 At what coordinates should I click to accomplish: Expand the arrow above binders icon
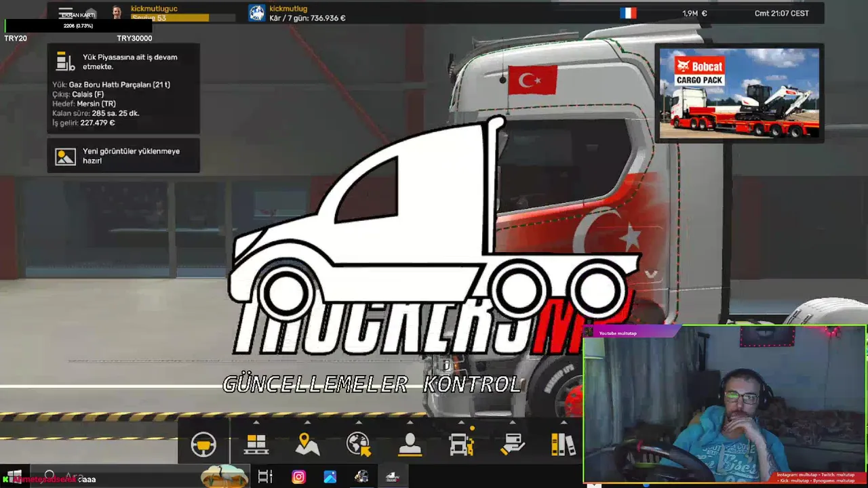[x=563, y=423]
